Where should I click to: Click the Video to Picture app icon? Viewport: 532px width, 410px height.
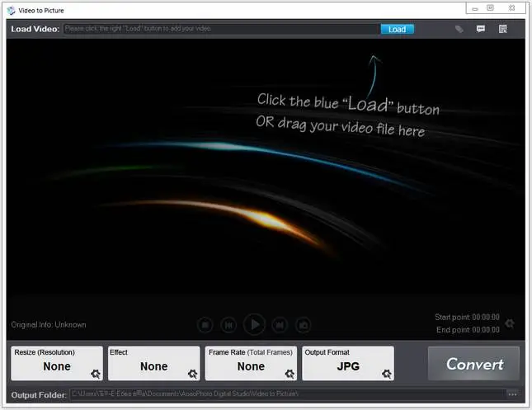(x=12, y=11)
